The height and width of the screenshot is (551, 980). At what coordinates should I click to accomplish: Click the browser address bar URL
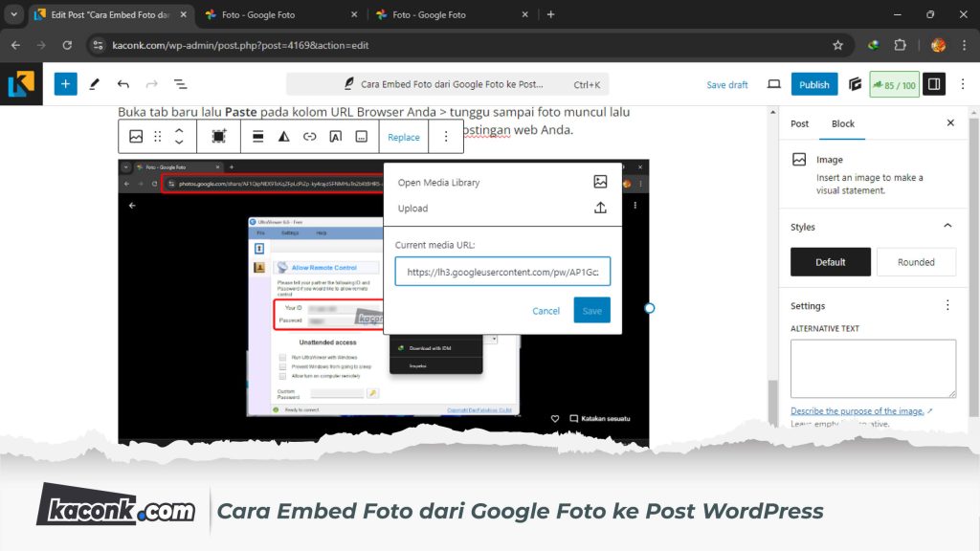[240, 45]
